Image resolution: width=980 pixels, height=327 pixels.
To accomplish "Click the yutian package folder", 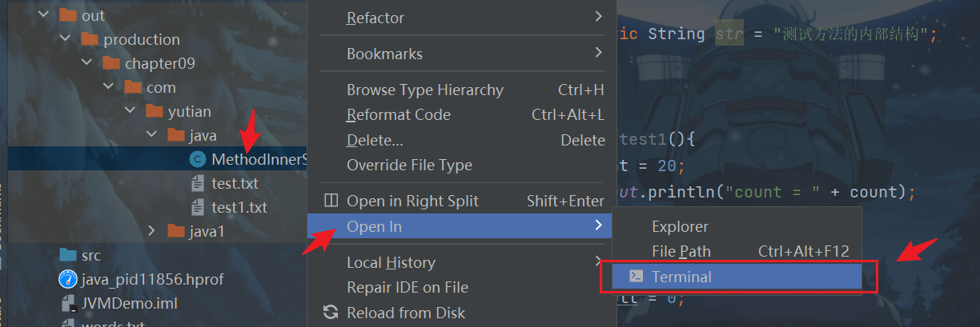I will [x=189, y=111].
